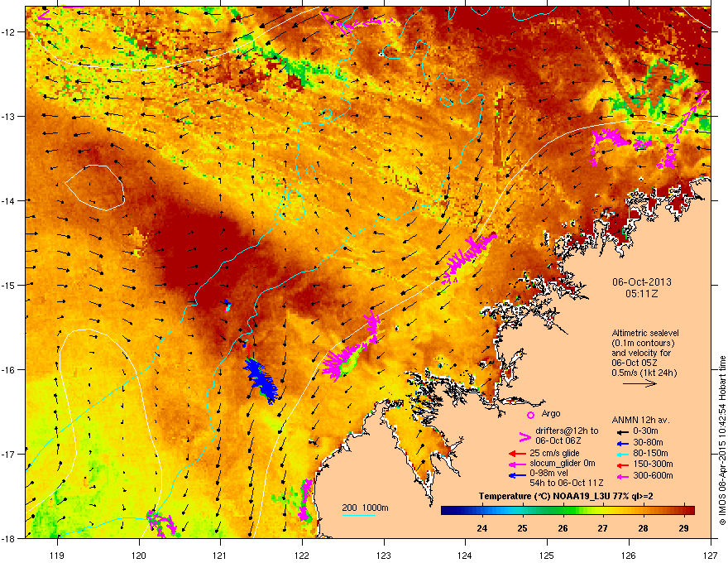
Task: Click the '200 1000m' bathymetry label
Action: 365,508
